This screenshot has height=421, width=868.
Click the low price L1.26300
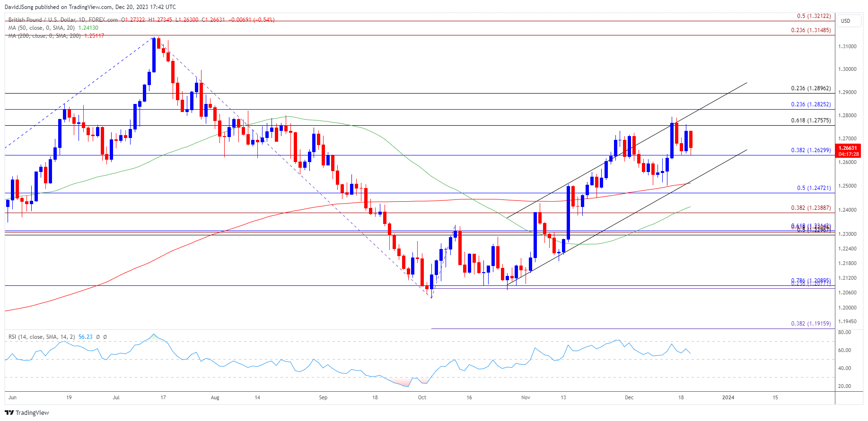[x=187, y=20]
